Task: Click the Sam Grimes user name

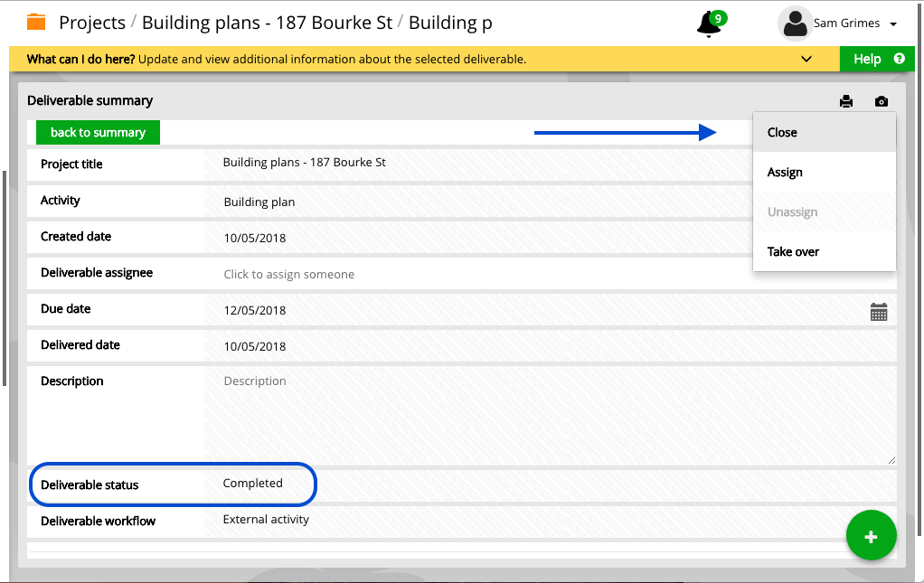Action: tap(846, 24)
